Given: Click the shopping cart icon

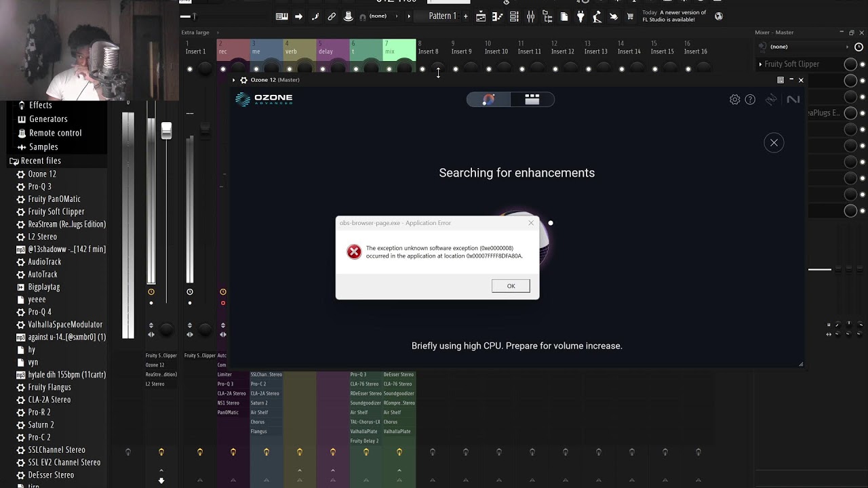Looking at the screenshot, I should tap(630, 16).
